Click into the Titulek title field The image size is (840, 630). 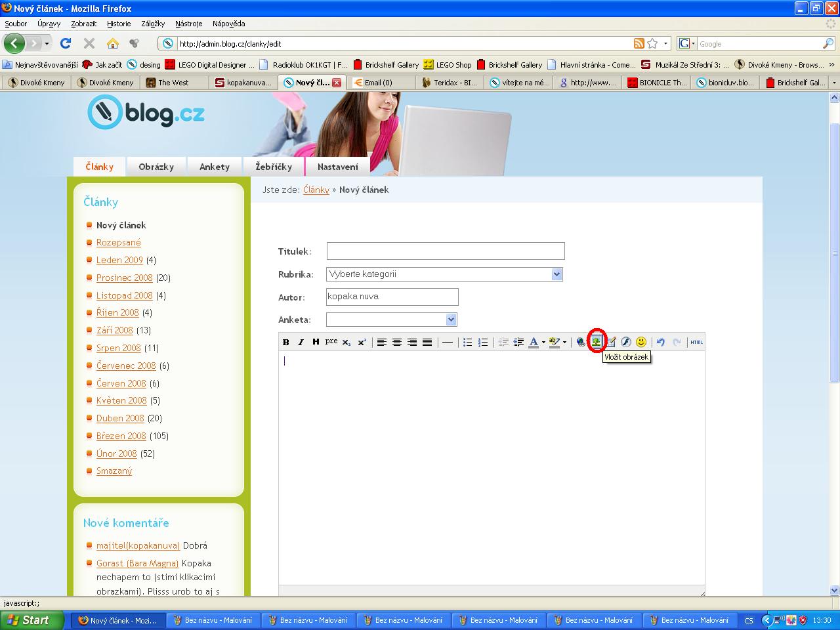click(446, 251)
